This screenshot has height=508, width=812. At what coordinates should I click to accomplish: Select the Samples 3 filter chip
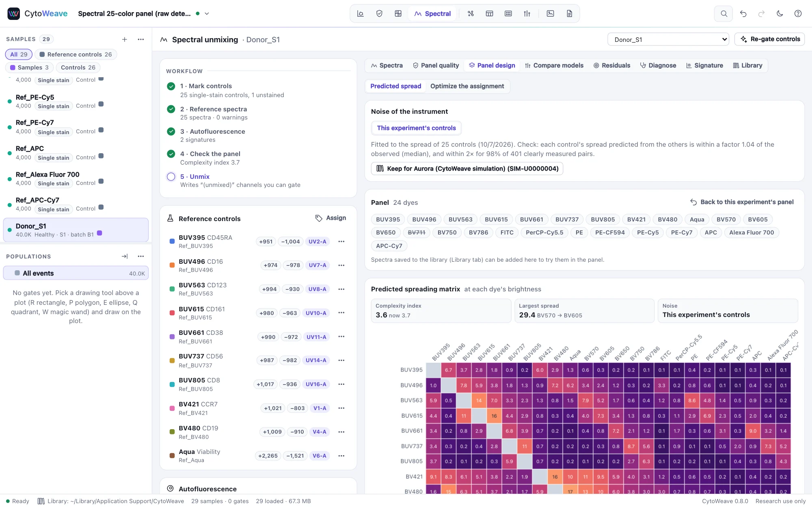(29, 67)
